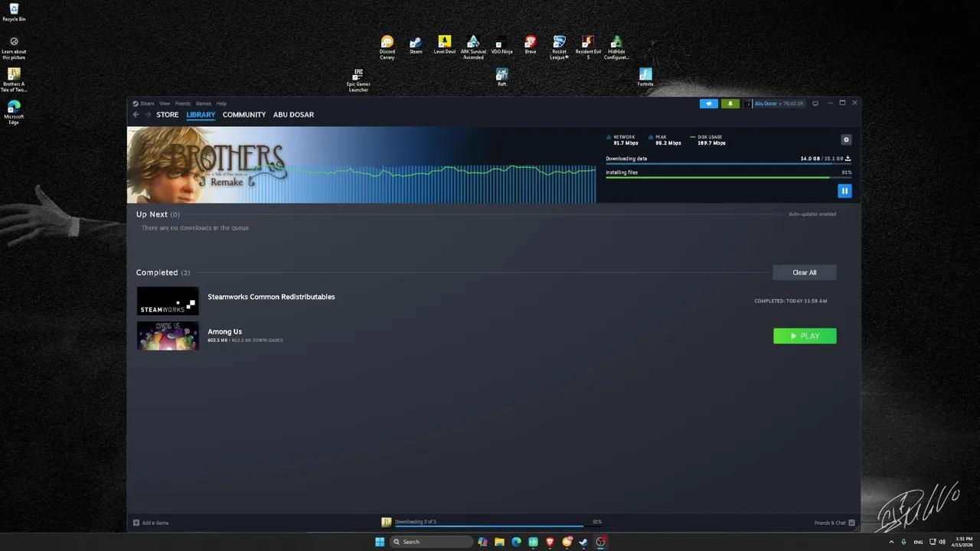Image resolution: width=980 pixels, height=551 pixels.
Task: Select HidHide Configuration desktop shortcut
Action: (616, 47)
